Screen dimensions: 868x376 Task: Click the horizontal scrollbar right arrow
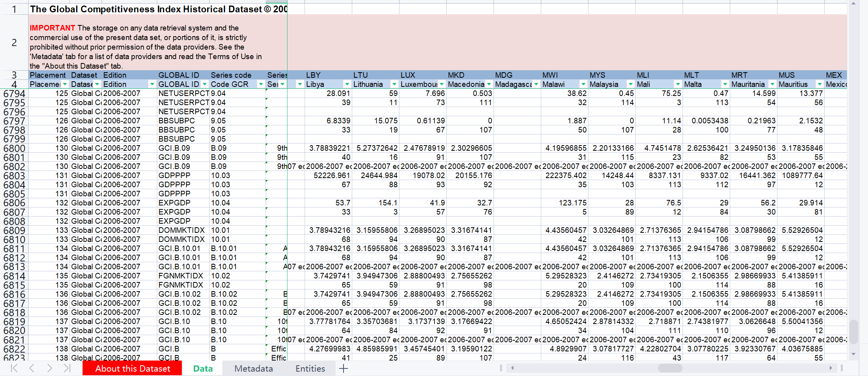tap(831, 368)
